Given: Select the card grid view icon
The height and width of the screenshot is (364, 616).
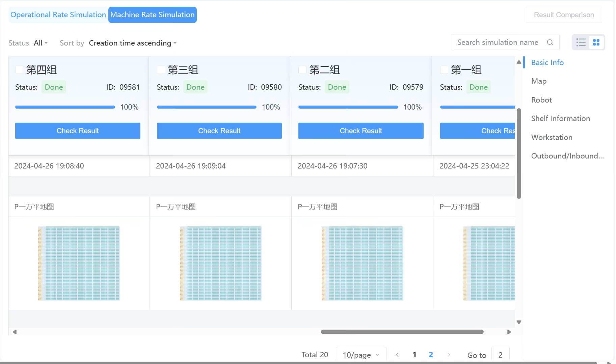Looking at the screenshot, I should coord(596,42).
